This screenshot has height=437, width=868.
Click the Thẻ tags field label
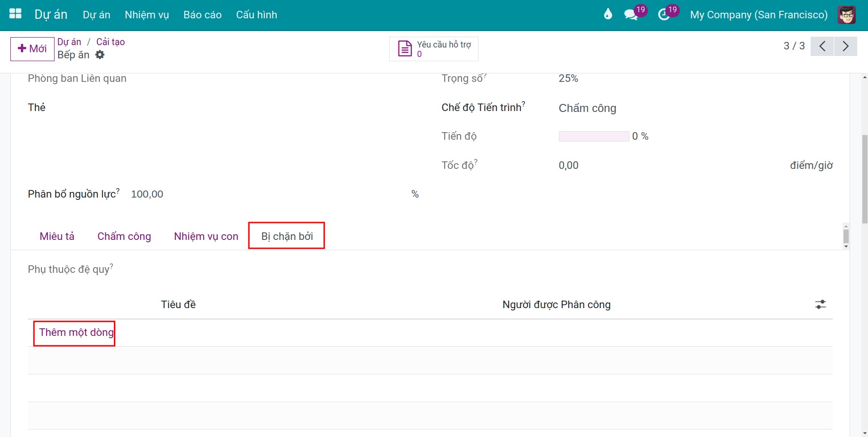(x=37, y=107)
